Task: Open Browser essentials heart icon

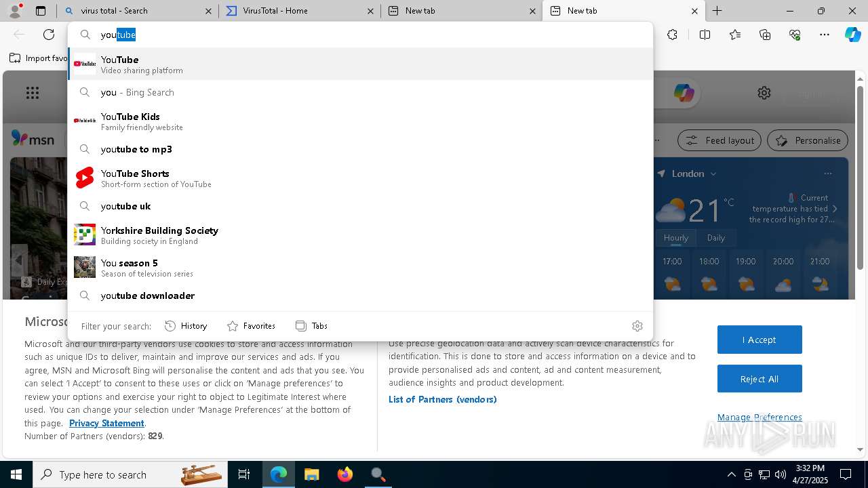Action: point(795,35)
